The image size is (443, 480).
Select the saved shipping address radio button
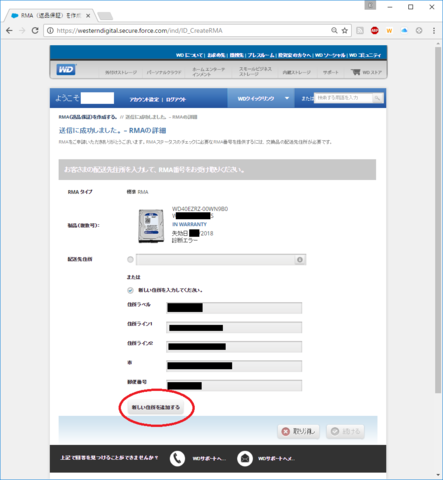[130, 259]
